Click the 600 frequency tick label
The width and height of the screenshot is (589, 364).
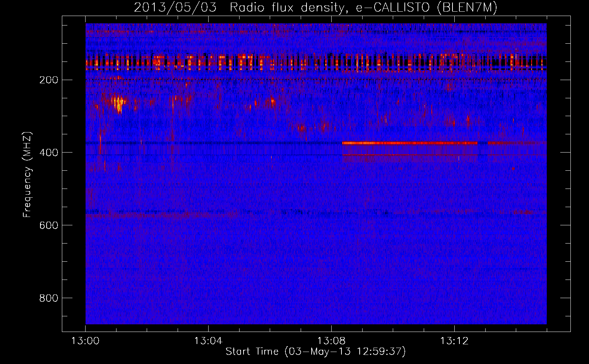[48, 225]
